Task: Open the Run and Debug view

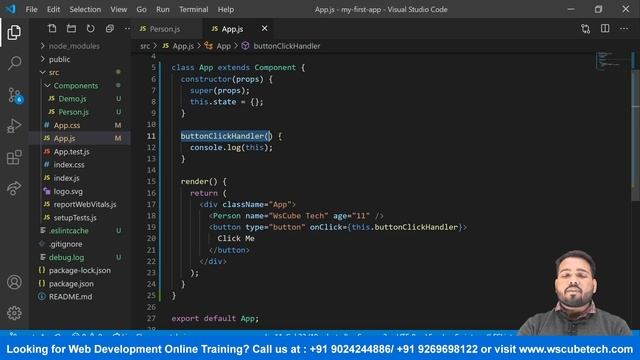Action: point(14,126)
